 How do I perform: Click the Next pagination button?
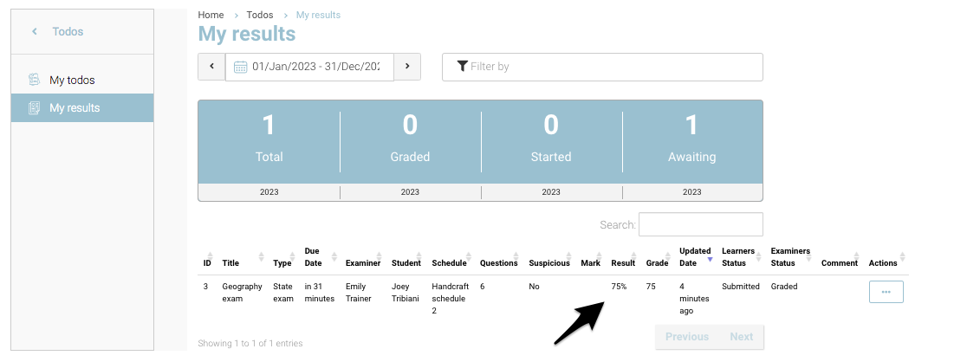(x=741, y=337)
